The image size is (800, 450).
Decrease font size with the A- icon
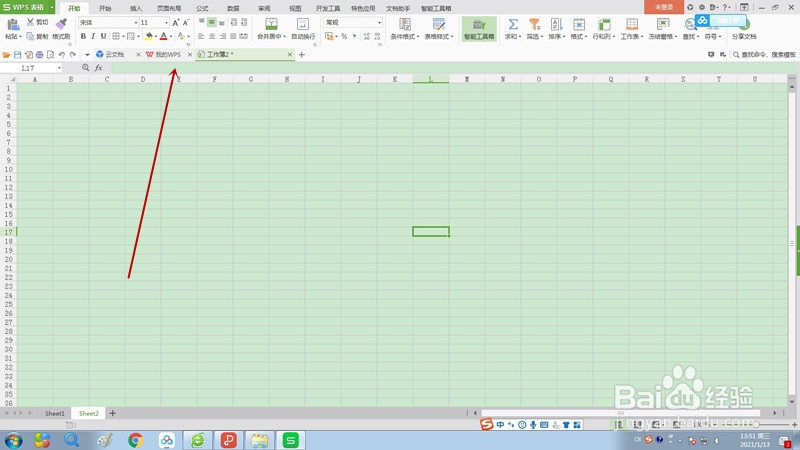coord(186,22)
